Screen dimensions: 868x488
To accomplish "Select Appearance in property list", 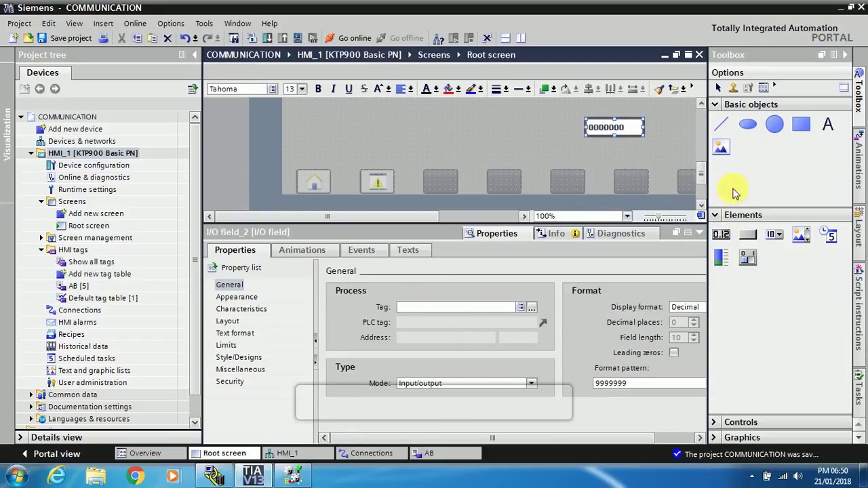I will [237, 297].
